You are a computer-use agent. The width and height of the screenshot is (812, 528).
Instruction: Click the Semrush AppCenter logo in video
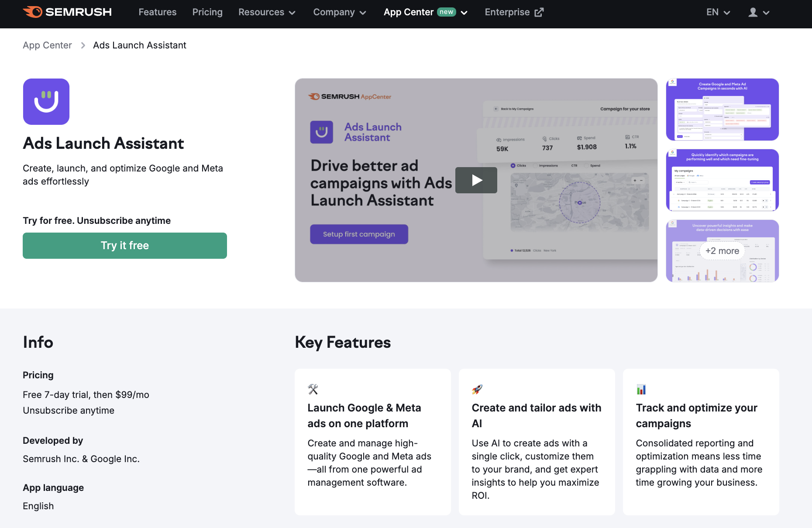350,96
